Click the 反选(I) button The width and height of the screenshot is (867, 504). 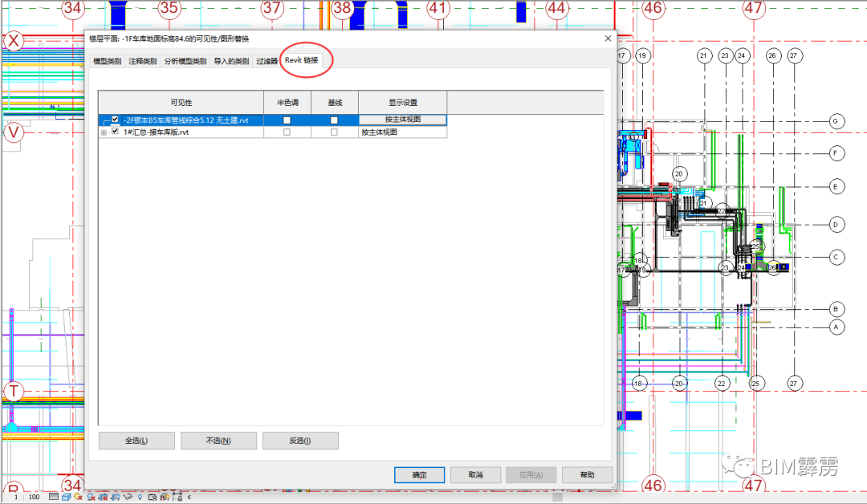[x=300, y=441]
